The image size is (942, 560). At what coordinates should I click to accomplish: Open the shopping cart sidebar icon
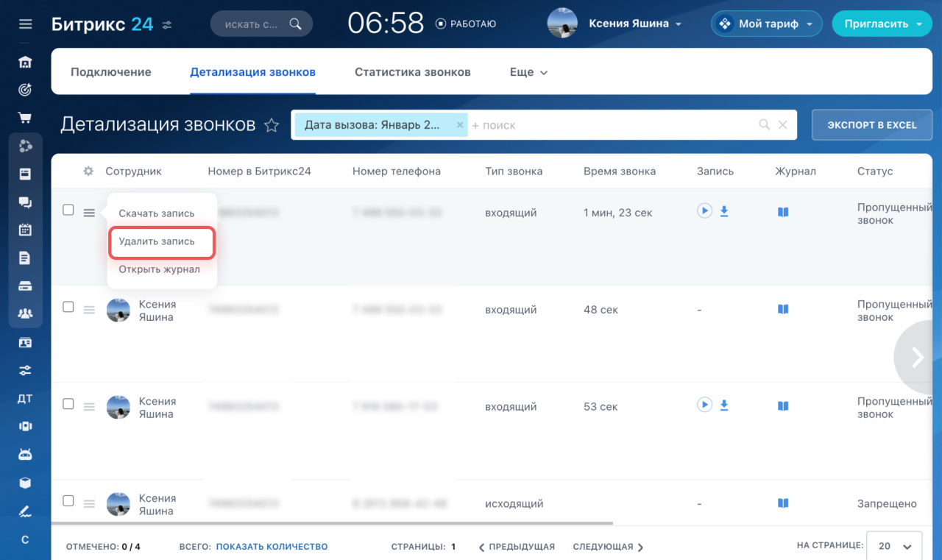(x=25, y=118)
